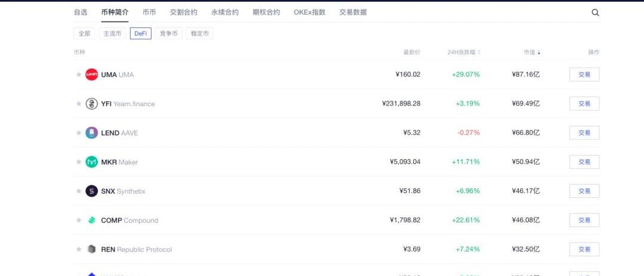The height and width of the screenshot is (276, 644).
Task: Star LEND AAVE as favorite
Action: click(79, 133)
